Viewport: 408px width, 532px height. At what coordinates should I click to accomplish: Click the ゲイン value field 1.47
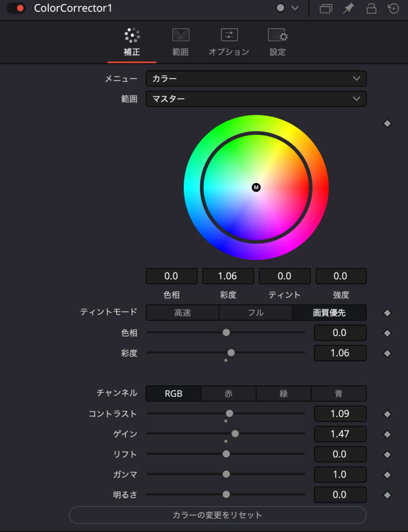[340, 434]
